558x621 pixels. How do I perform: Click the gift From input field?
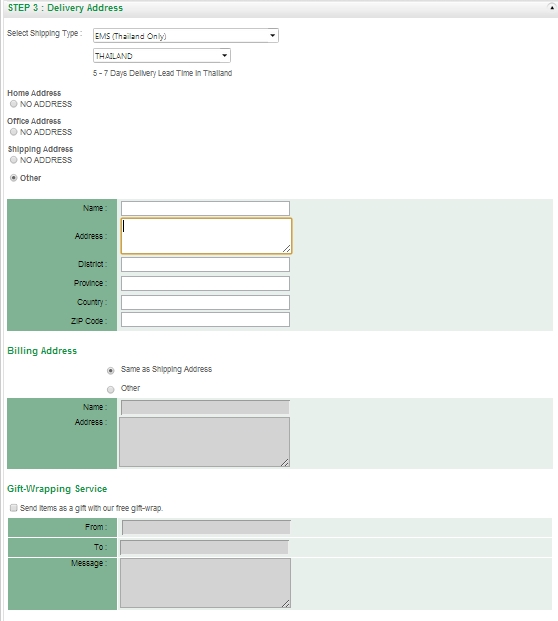coord(206,527)
